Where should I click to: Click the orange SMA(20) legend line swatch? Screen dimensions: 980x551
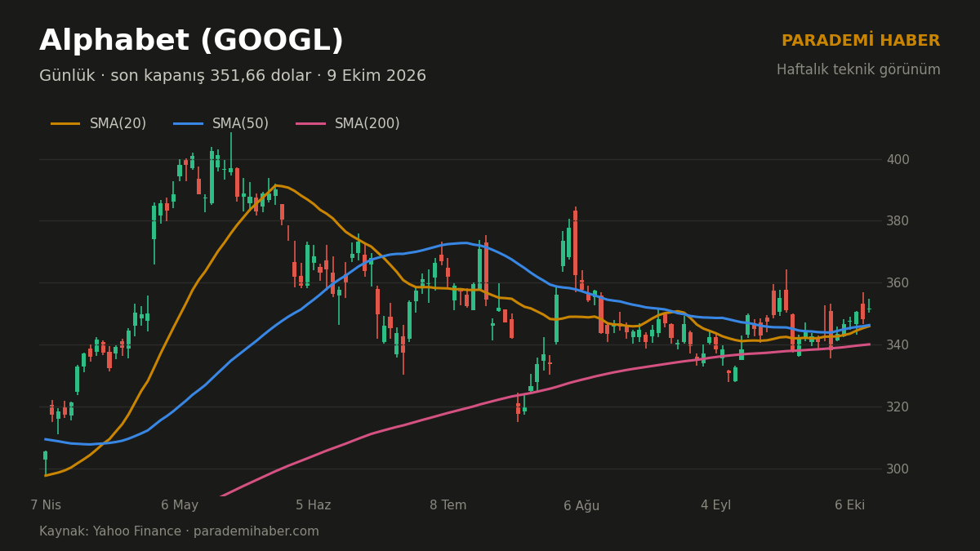click(x=65, y=124)
